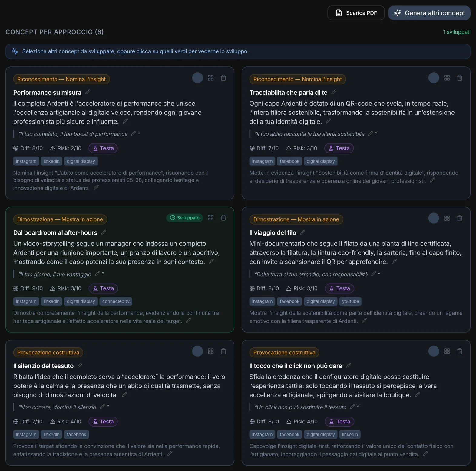Select the 'Performance su misura' concept circle
The height and width of the screenshot is (471, 476).
coord(197,78)
